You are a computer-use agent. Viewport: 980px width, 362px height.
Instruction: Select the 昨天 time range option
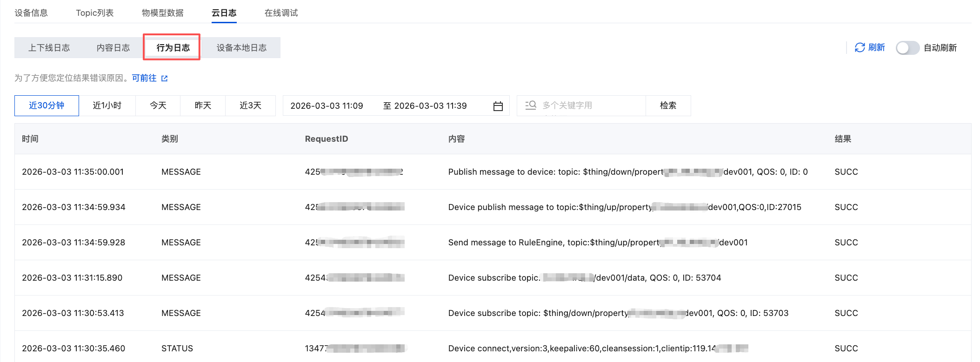pyautogui.click(x=203, y=105)
